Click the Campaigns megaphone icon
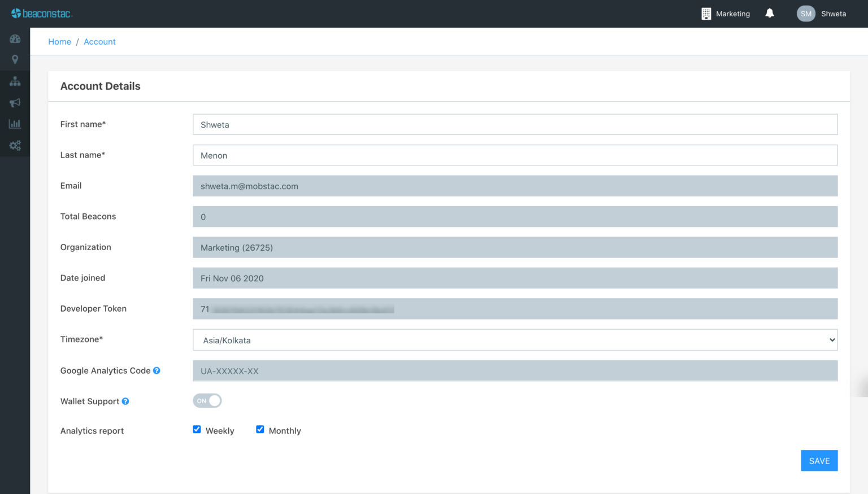 15,102
